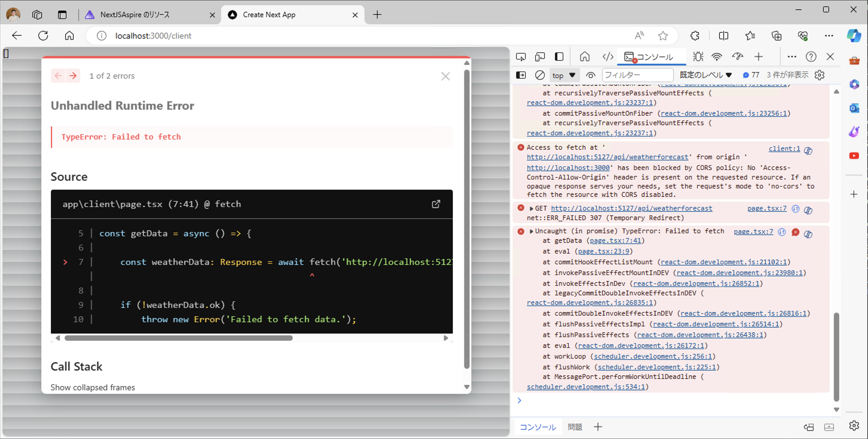Clear the console output
The height and width of the screenshot is (439, 868).
(540, 75)
